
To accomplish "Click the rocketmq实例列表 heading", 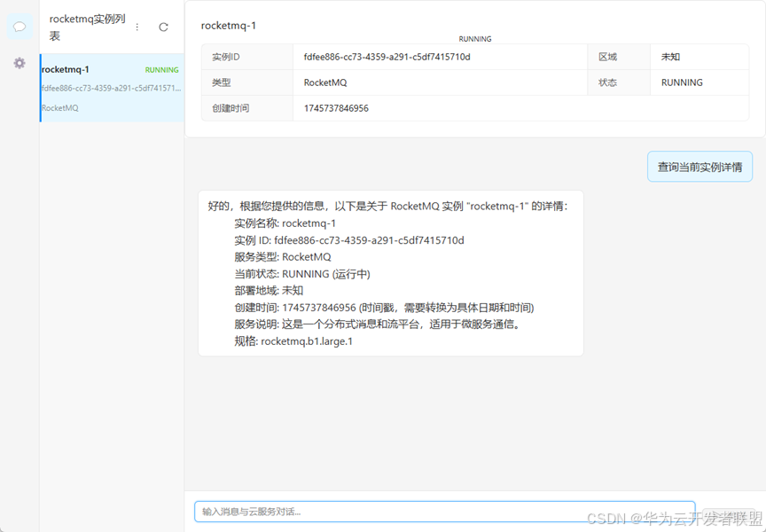I will 88,27.
